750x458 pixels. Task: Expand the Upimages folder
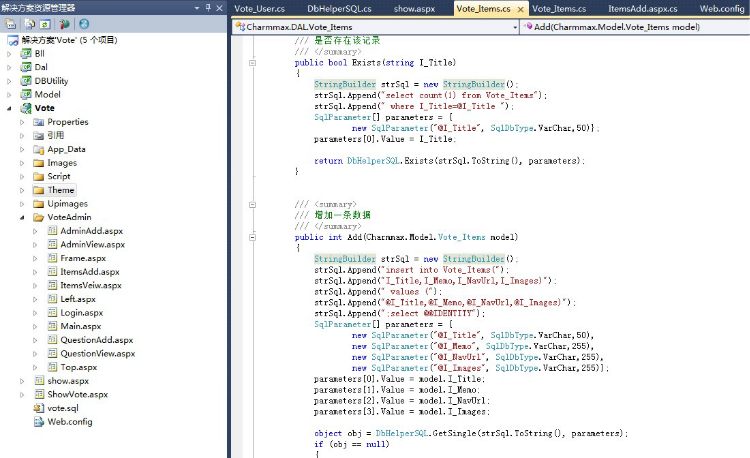click(22, 204)
